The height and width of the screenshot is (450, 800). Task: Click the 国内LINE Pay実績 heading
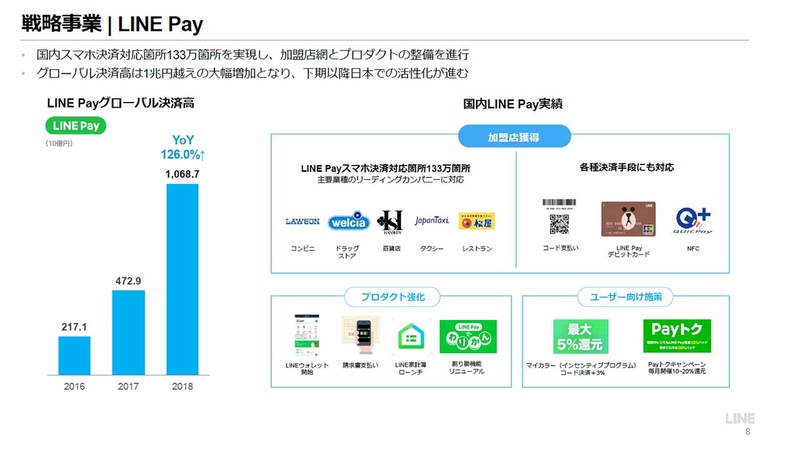513,104
